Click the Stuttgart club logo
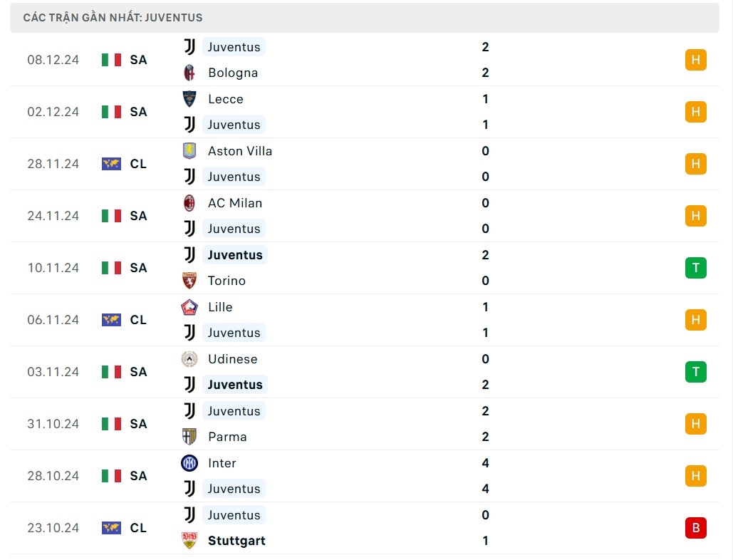This screenshot has height=560, width=733. 189,541
